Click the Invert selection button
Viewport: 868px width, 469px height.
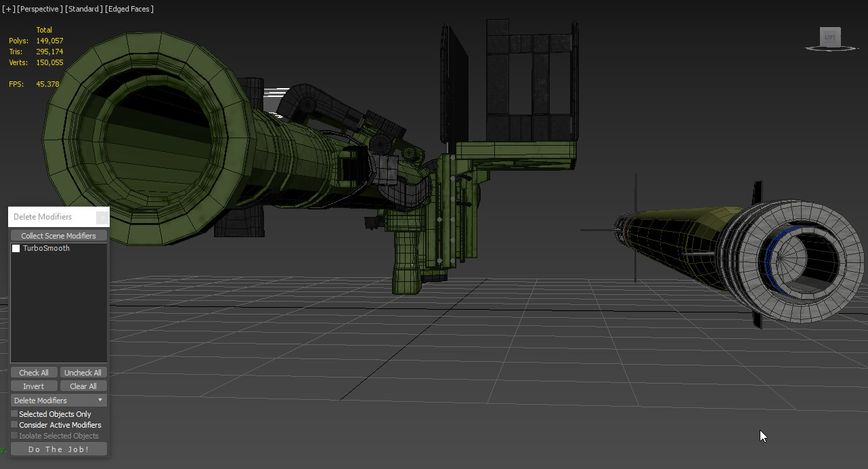pyautogui.click(x=33, y=386)
